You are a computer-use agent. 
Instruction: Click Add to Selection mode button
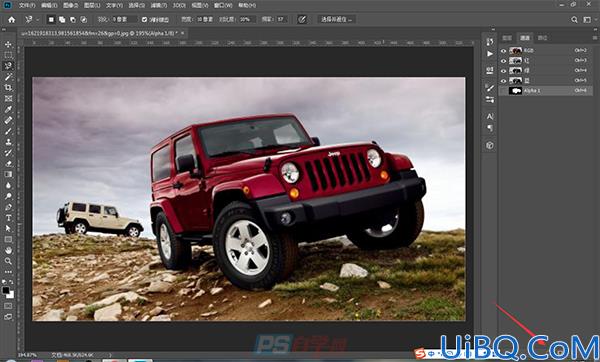[62, 20]
